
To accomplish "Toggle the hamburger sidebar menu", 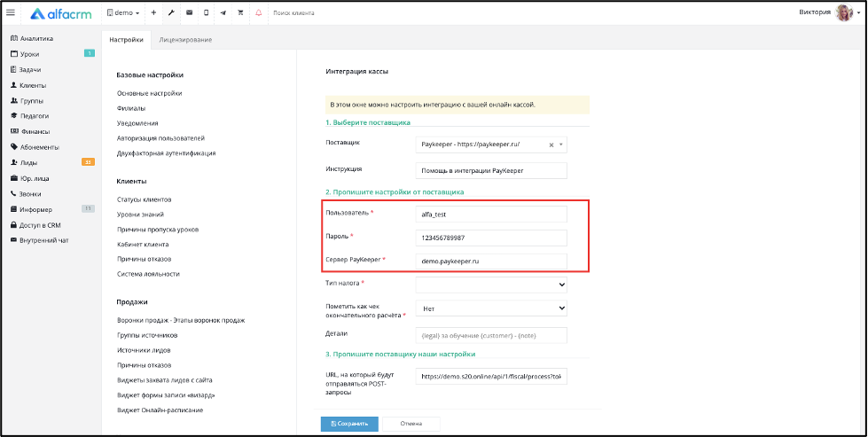I will [10, 12].
